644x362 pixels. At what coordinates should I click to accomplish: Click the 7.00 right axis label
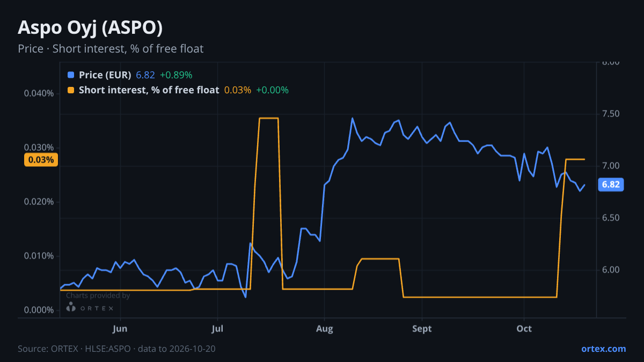click(611, 166)
